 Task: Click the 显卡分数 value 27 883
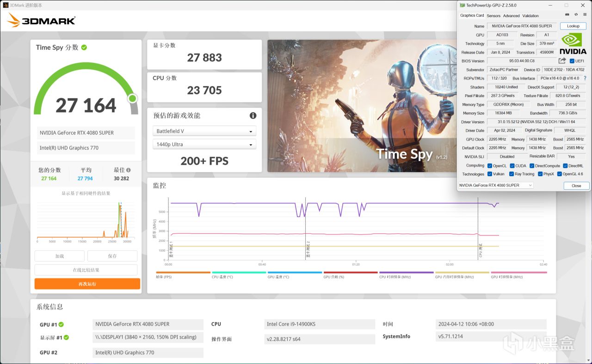(x=204, y=58)
